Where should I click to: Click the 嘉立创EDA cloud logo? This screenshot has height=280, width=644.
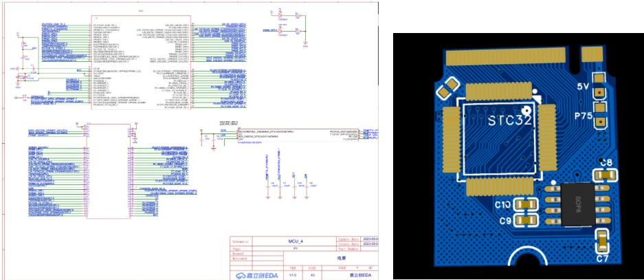coord(256,275)
